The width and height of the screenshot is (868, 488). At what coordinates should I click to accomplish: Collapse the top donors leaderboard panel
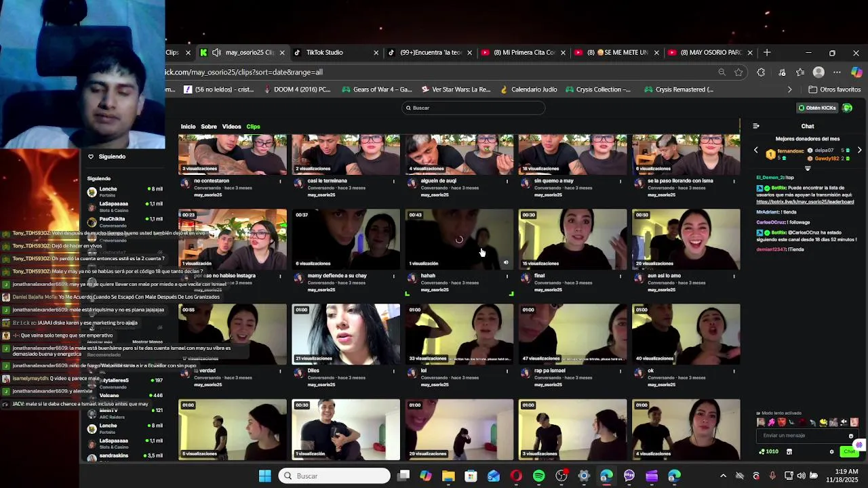[x=808, y=168]
